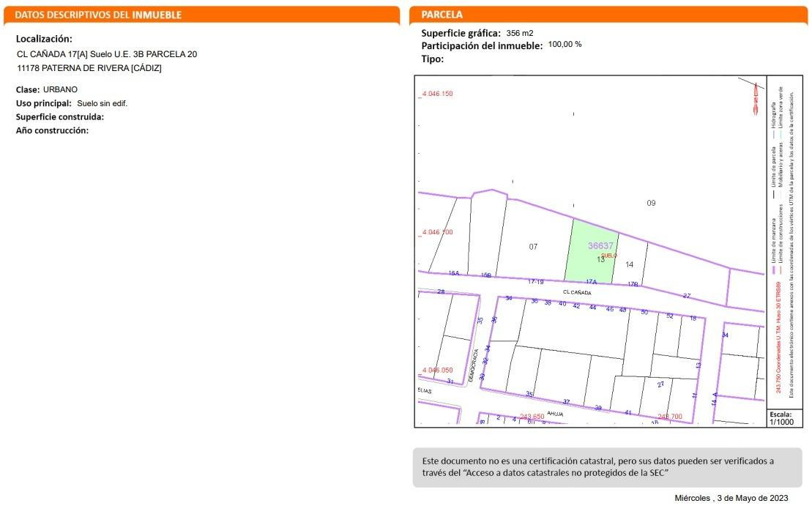Click street number '17B' on the map
The width and height of the screenshot is (812, 506).
[633, 284]
